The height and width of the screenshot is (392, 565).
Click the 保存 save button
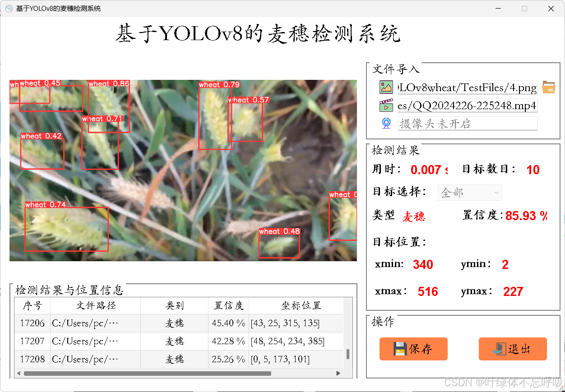tap(413, 348)
